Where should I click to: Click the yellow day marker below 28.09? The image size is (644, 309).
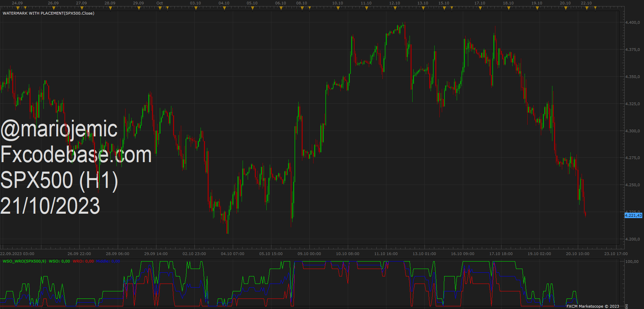[x=110, y=8]
